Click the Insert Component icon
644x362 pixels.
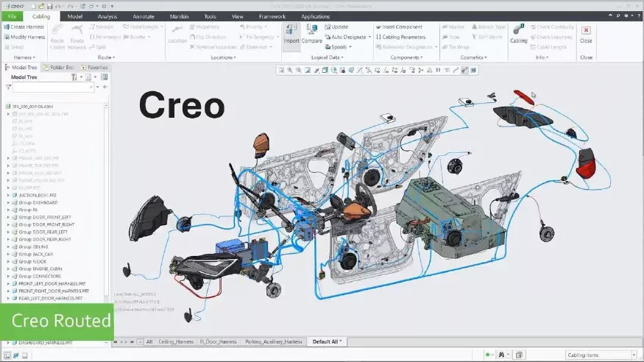(378, 26)
